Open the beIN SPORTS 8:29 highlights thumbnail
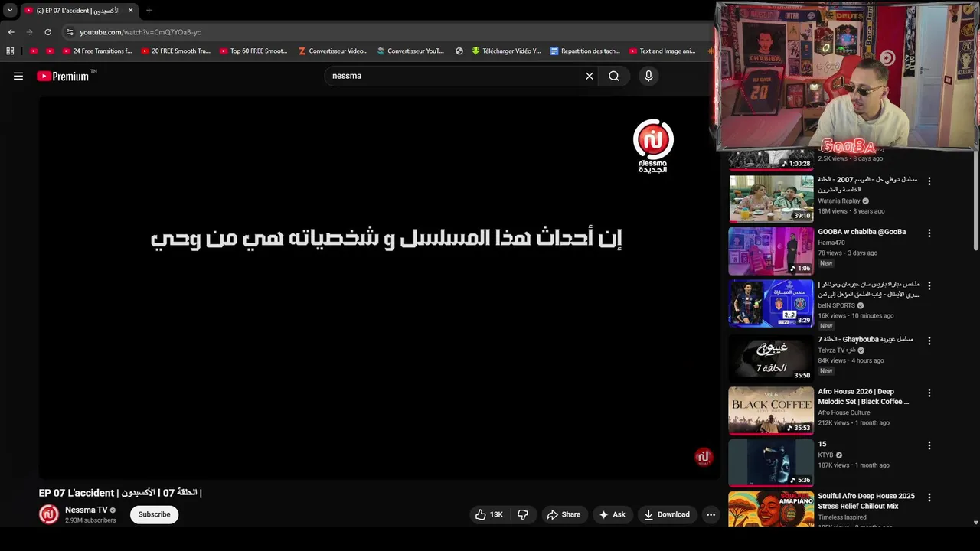This screenshot has height=551, width=980. point(771,304)
